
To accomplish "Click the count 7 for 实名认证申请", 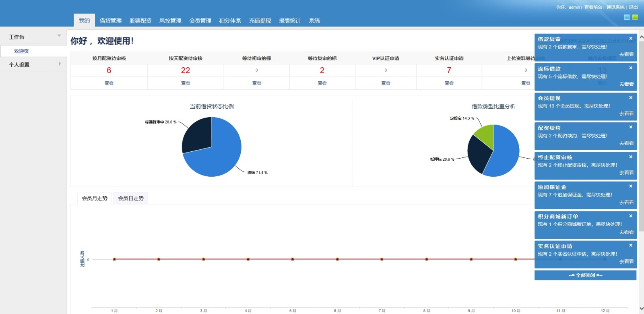I will [x=449, y=70].
